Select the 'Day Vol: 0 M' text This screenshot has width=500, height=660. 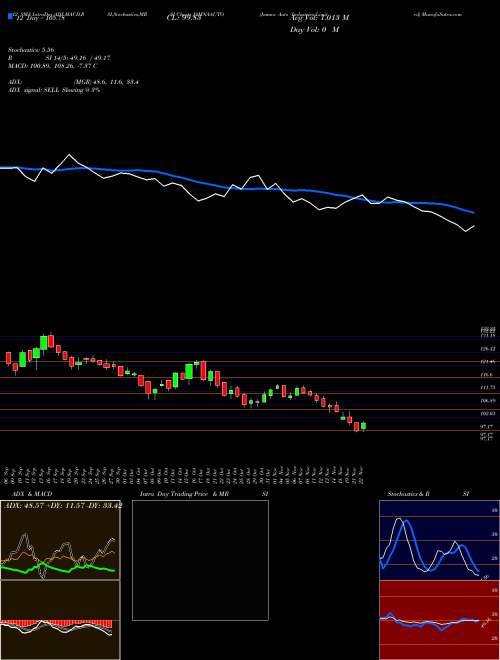pyautogui.click(x=314, y=30)
